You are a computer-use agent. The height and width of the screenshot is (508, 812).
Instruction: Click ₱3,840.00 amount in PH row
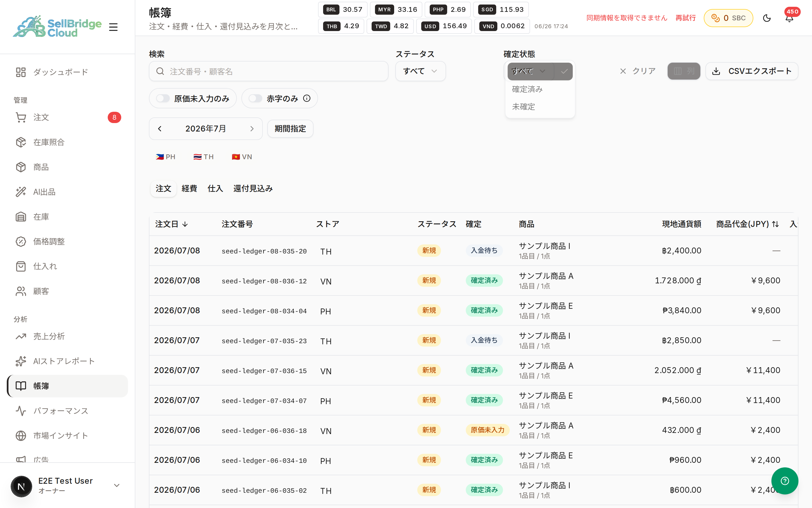682,310
